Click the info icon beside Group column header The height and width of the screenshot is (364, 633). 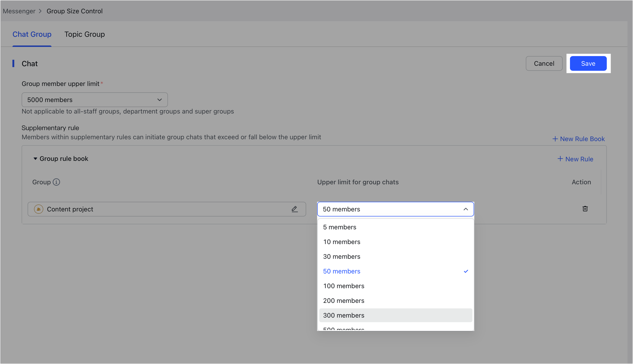pyautogui.click(x=57, y=182)
